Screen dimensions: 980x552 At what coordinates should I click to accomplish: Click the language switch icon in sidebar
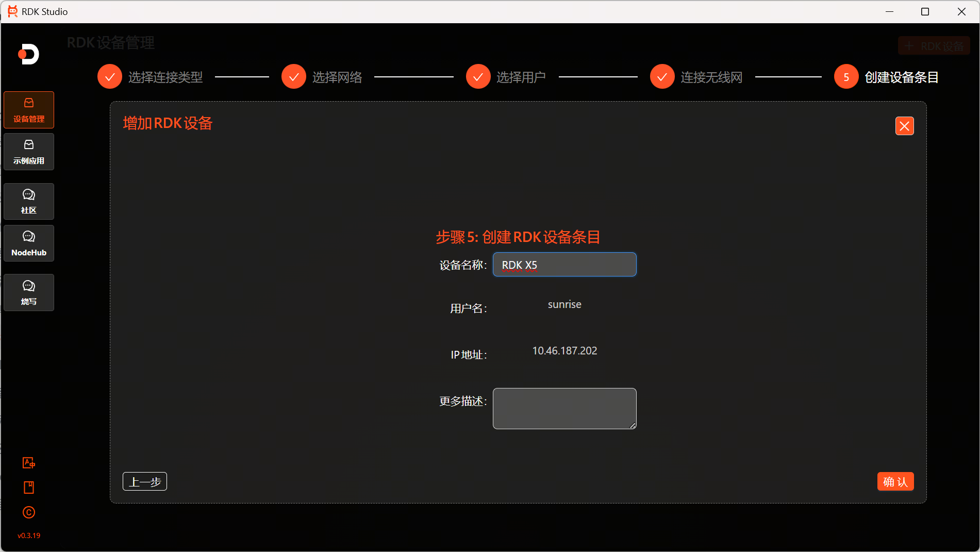click(x=29, y=463)
